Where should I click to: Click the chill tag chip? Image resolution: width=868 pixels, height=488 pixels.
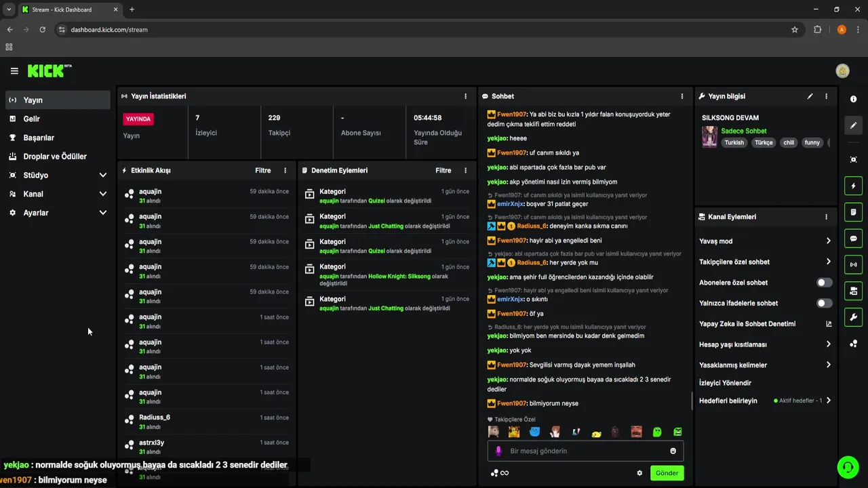click(788, 142)
